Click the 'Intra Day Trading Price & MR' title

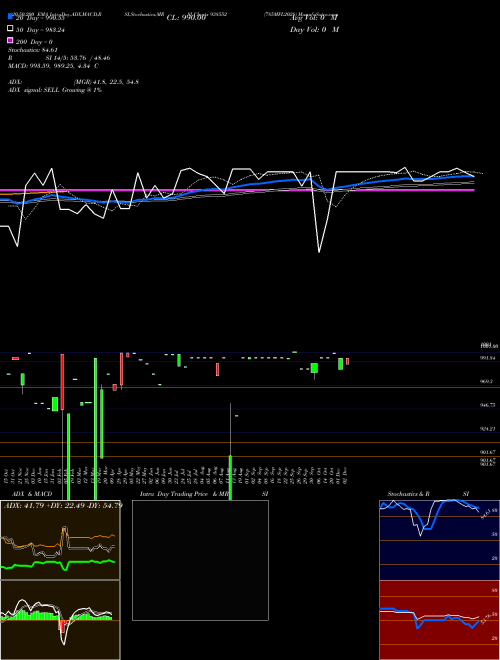[x=184, y=494]
